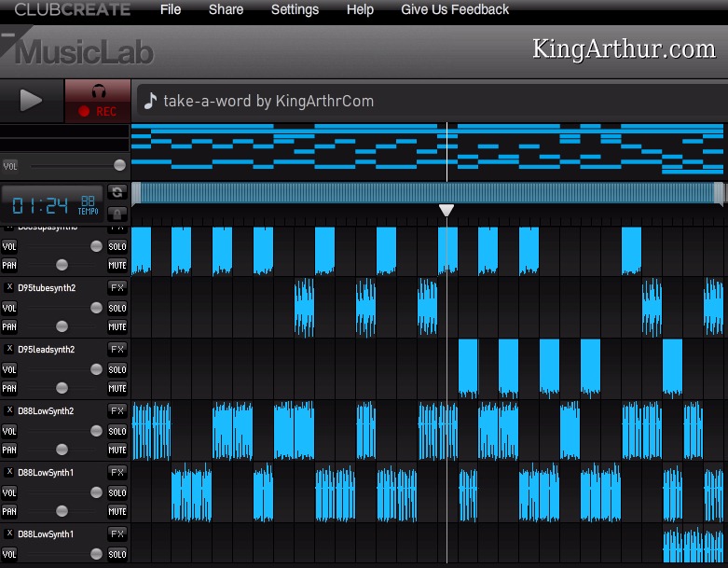Click D88LowSynth2 pan slider knob

tap(62, 450)
